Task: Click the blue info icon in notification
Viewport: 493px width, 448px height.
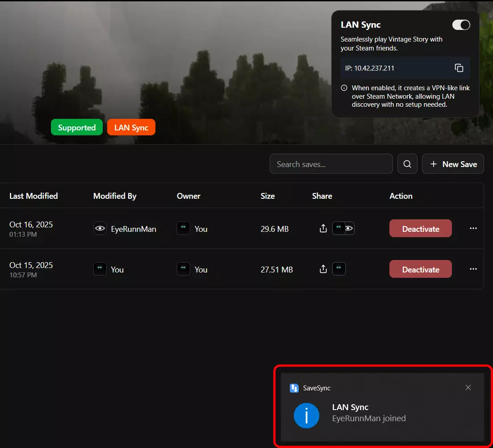Action: point(306,415)
